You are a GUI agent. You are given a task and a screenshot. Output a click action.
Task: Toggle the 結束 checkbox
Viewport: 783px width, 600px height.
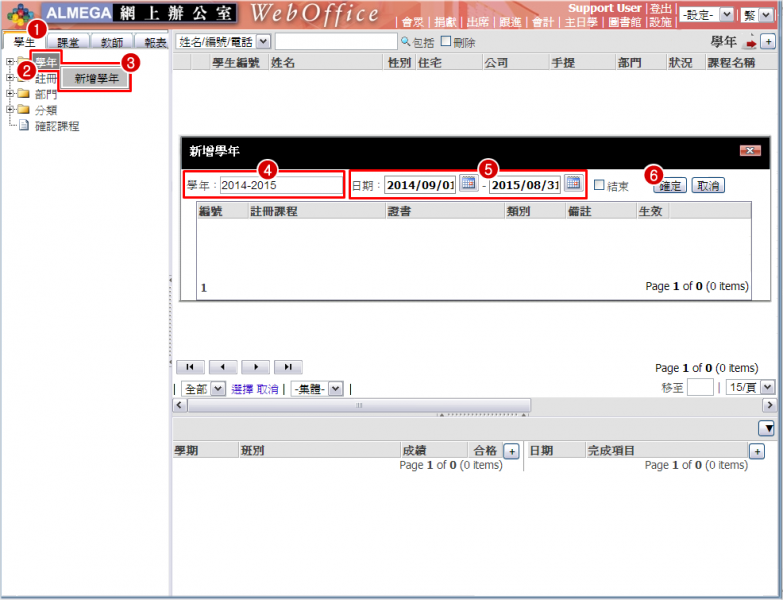(599, 185)
